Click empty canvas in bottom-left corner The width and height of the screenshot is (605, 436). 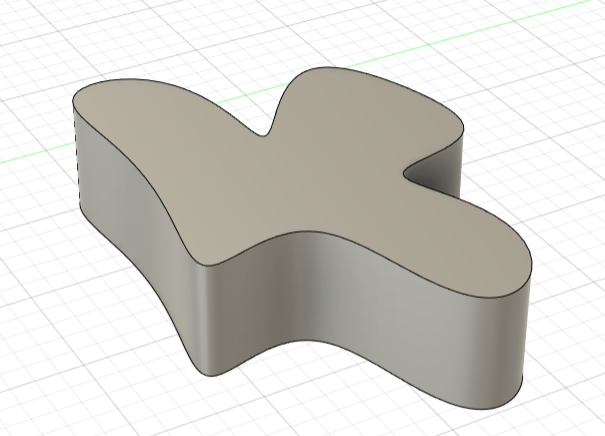tap(40, 400)
